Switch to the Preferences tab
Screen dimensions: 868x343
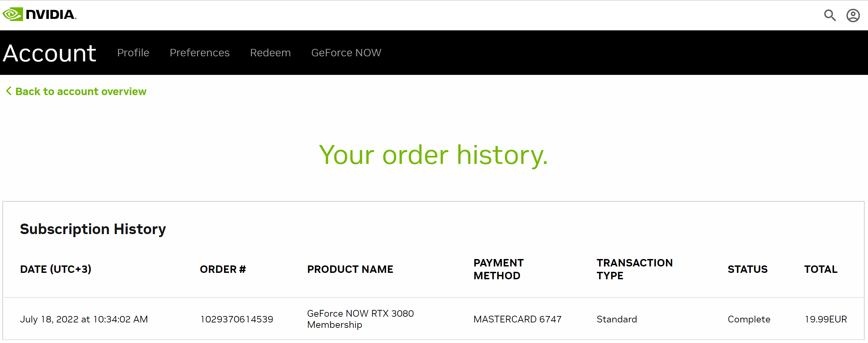pos(199,53)
